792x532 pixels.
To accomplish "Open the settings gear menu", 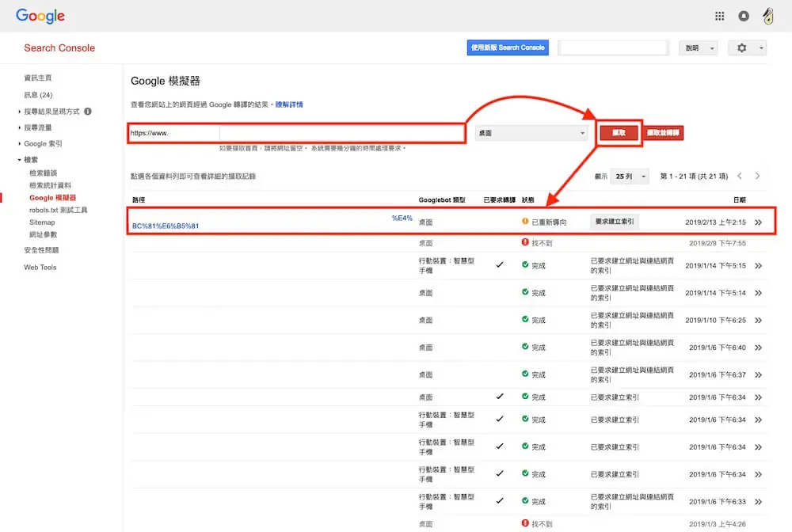I will 747,48.
